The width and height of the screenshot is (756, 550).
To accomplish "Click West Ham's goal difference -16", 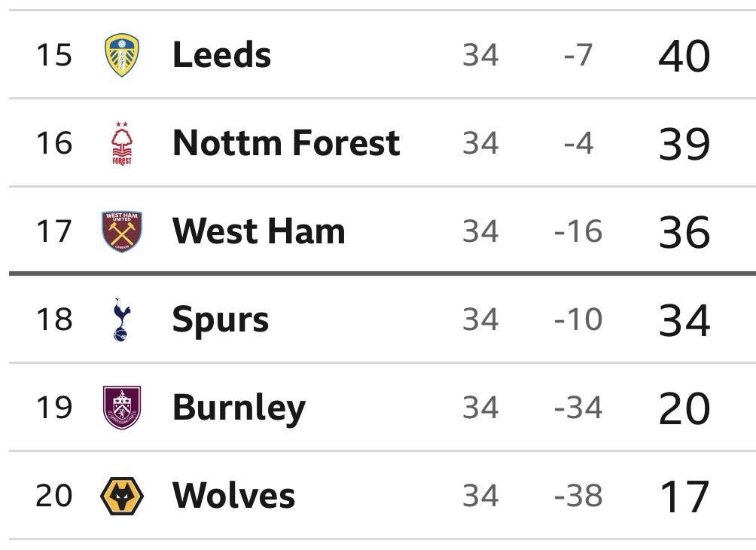I will pos(578,231).
